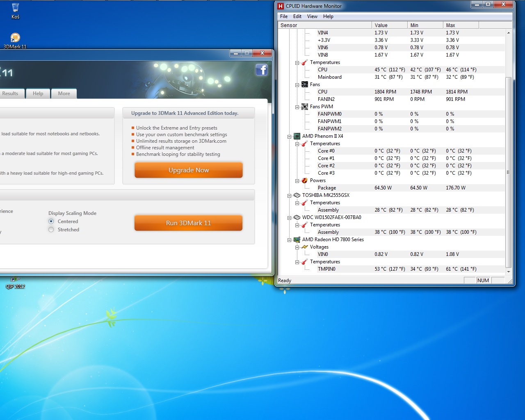The width and height of the screenshot is (525, 420).
Task: Collapse the TOSHIBA MK2555GSX node
Action: [289, 196]
